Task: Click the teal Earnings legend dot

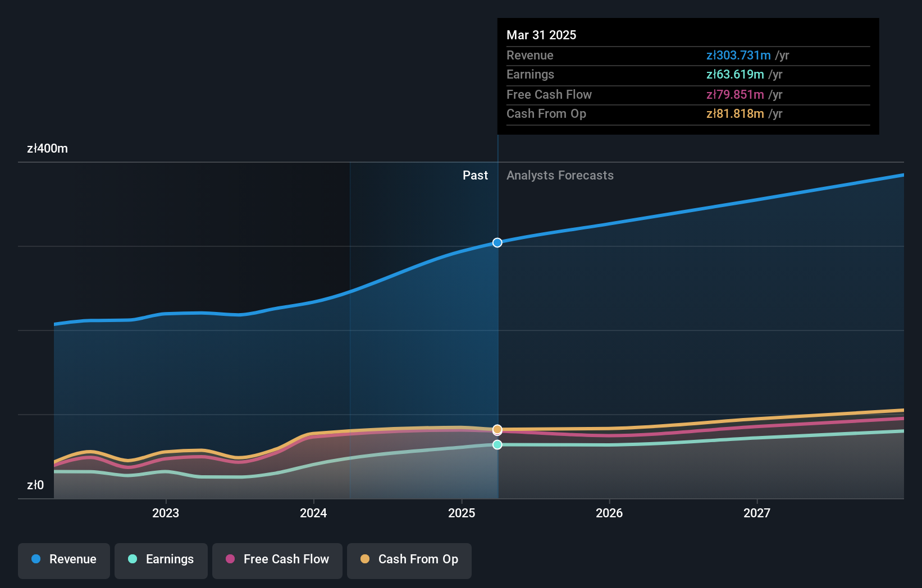Action: click(x=133, y=559)
